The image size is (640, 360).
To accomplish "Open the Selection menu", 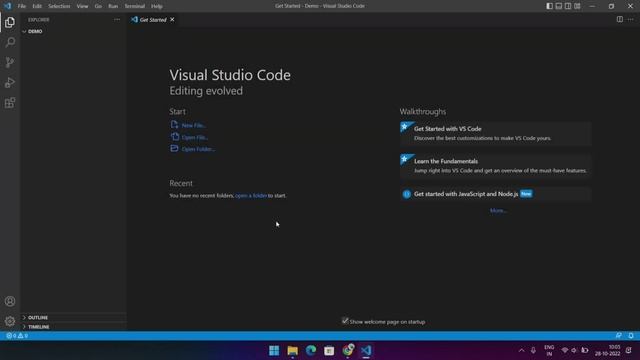I will point(59,6).
